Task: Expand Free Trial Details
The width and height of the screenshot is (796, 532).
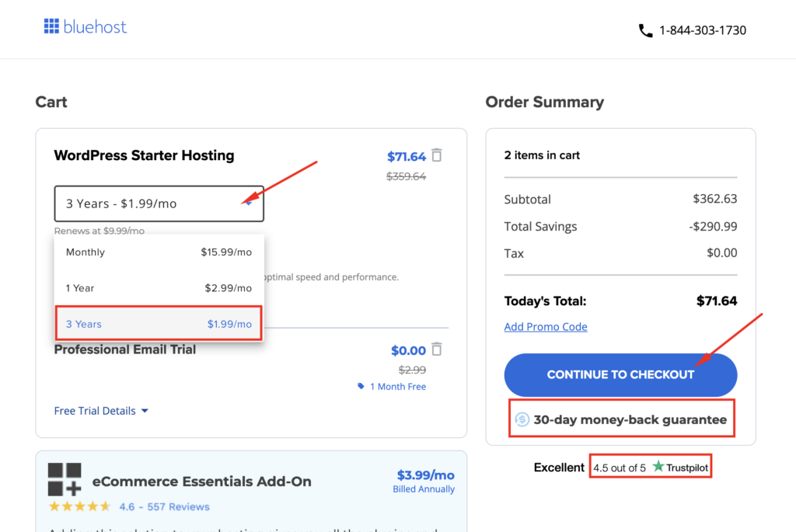Action: [101, 411]
